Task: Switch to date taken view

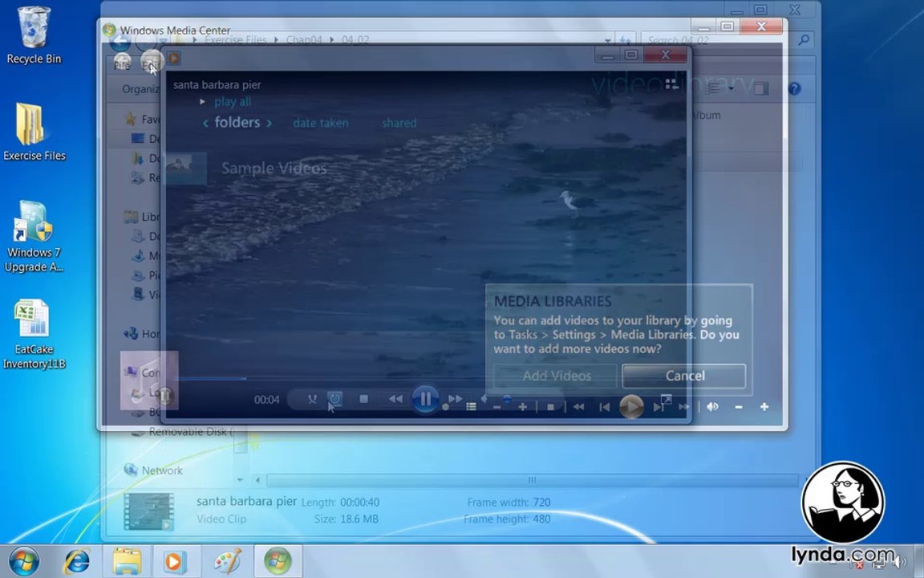Action: click(x=321, y=123)
